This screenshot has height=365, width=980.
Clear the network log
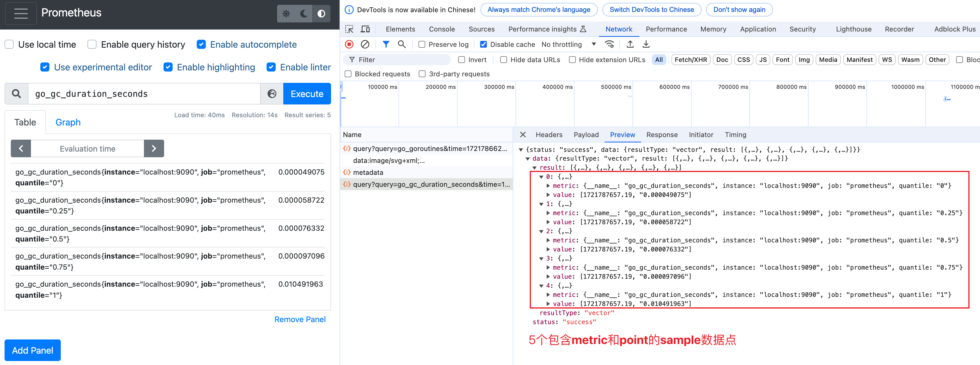[365, 45]
